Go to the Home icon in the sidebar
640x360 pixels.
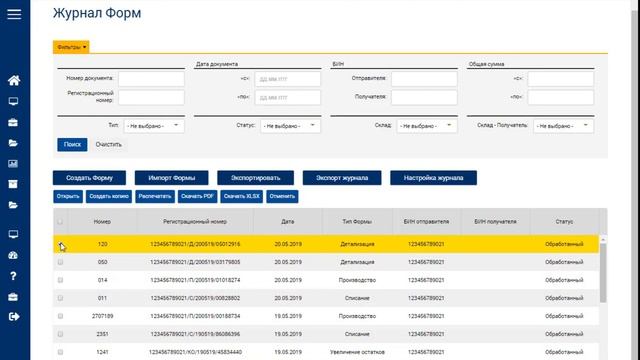point(14,80)
